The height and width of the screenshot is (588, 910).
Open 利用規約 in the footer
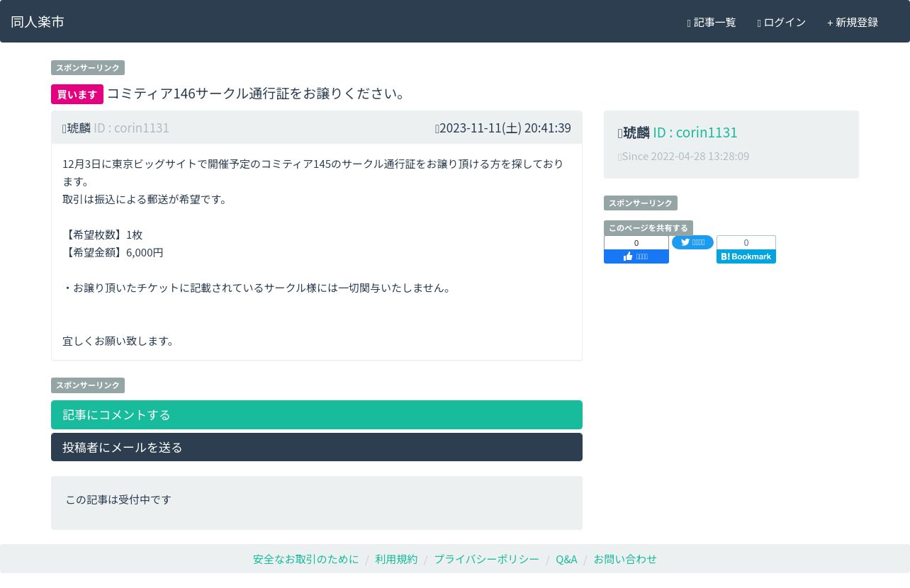[396, 559]
